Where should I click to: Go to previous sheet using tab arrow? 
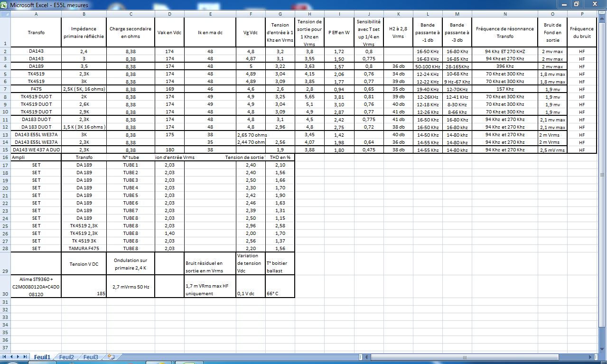pyautogui.click(x=12, y=357)
